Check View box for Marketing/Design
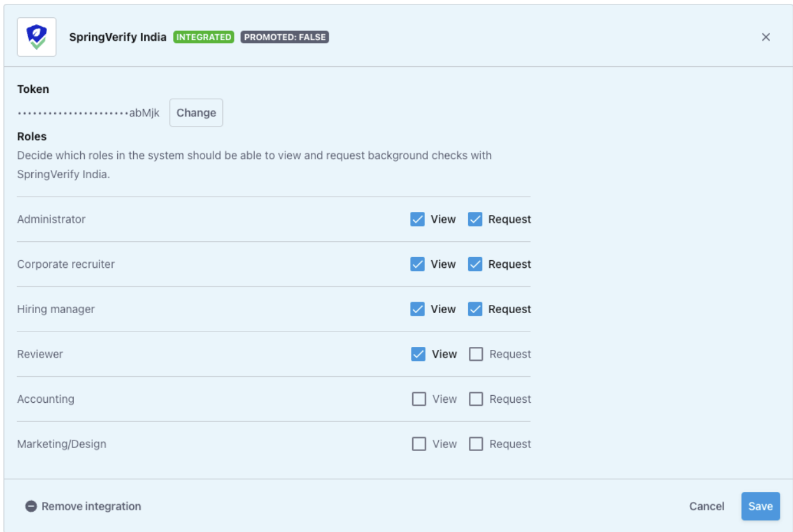Viewport: 793px width, 532px height. [x=419, y=444]
